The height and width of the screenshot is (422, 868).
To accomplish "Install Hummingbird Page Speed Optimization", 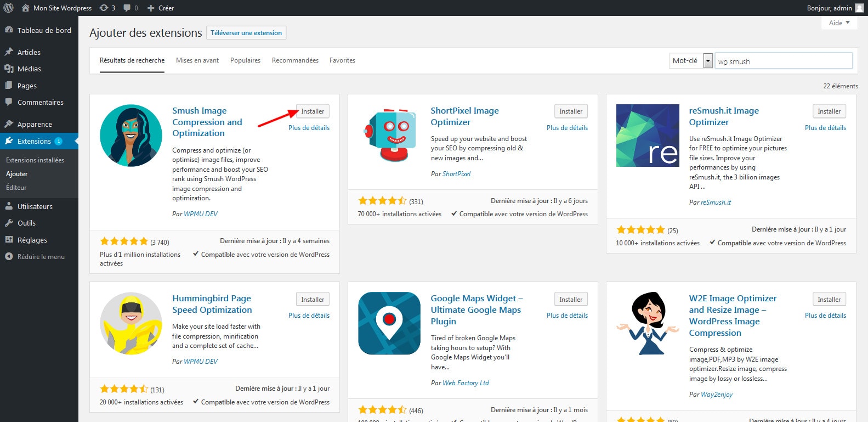I will click(x=313, y=300).
